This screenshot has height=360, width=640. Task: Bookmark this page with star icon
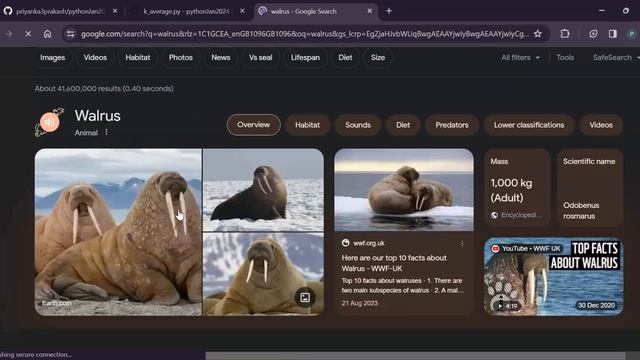(538, 34)
